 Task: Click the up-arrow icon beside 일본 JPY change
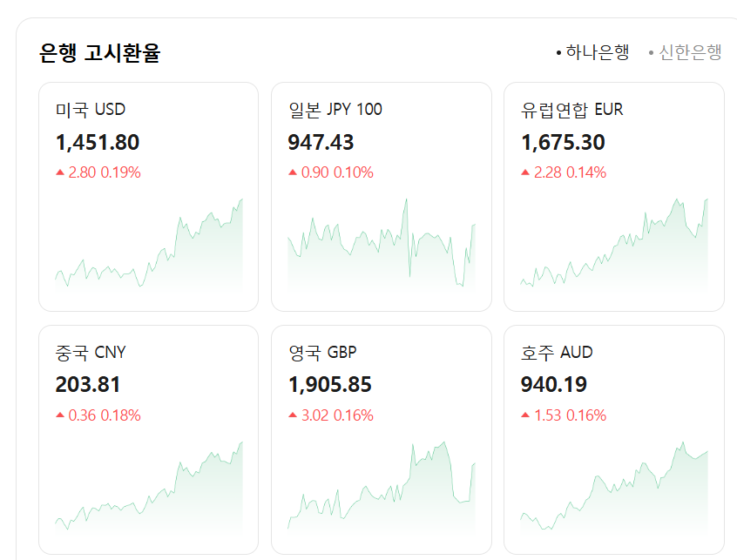pyautogui.click(x=291, y=172)
